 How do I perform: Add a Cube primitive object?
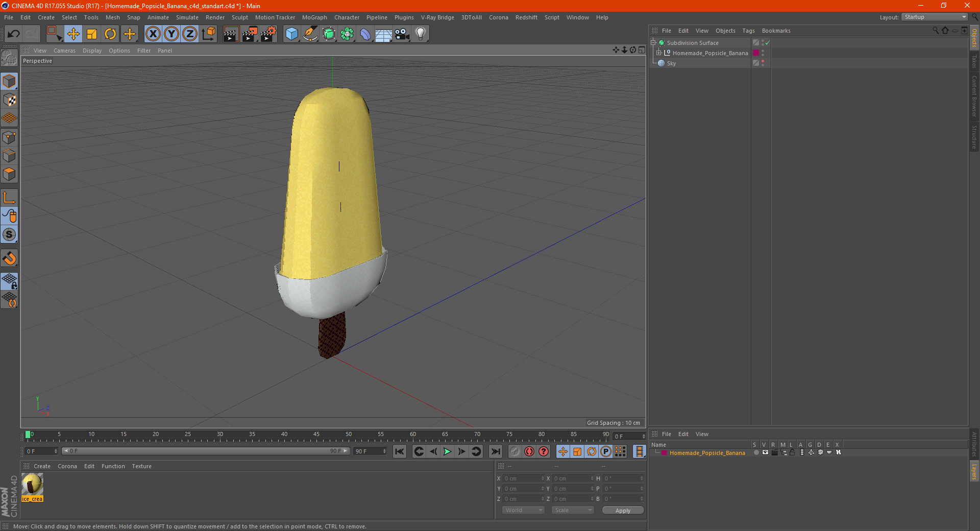coord(291,34)
